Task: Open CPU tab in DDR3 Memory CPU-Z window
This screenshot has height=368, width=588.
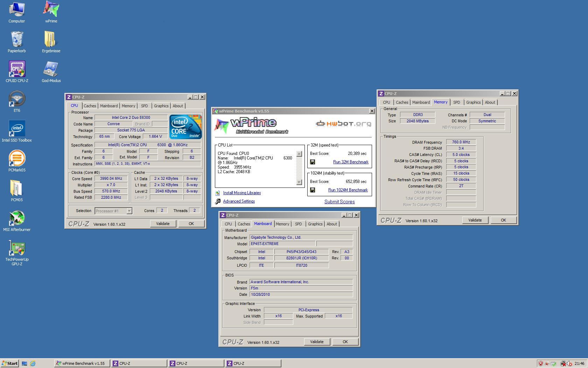Action: point(386,102)
